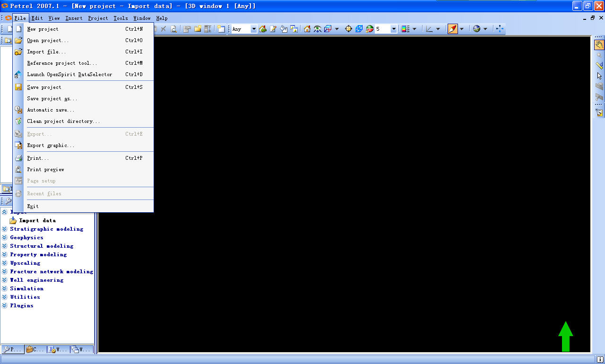The height and width of the screenshot is (364, 605).
Task: Expand Well engineering group
Action: [x=4, y=280]
